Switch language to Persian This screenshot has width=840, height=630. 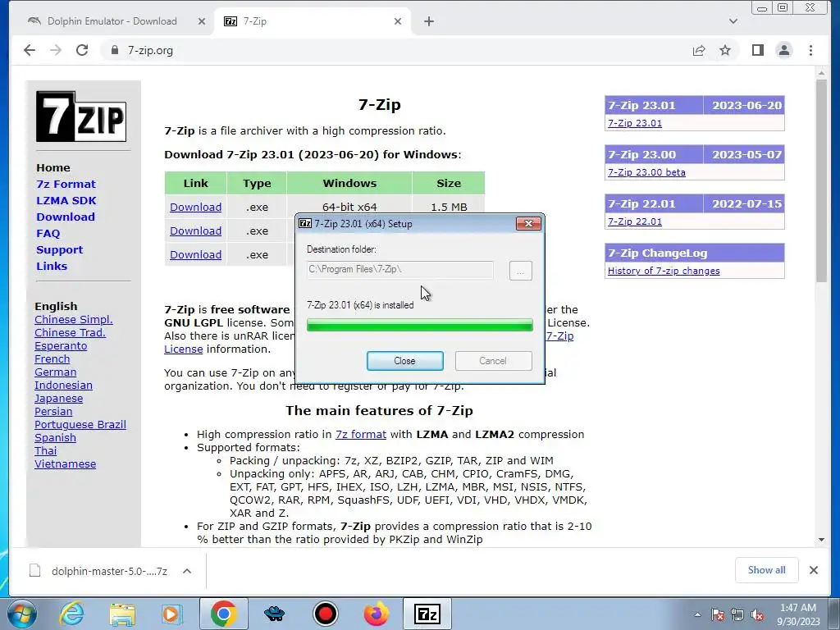(53, 412)
